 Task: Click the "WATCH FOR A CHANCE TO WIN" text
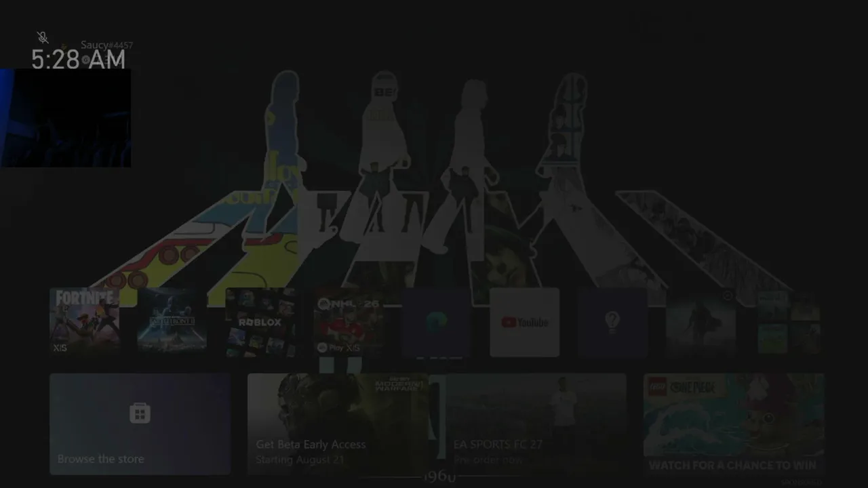click(x=732, y=465)
